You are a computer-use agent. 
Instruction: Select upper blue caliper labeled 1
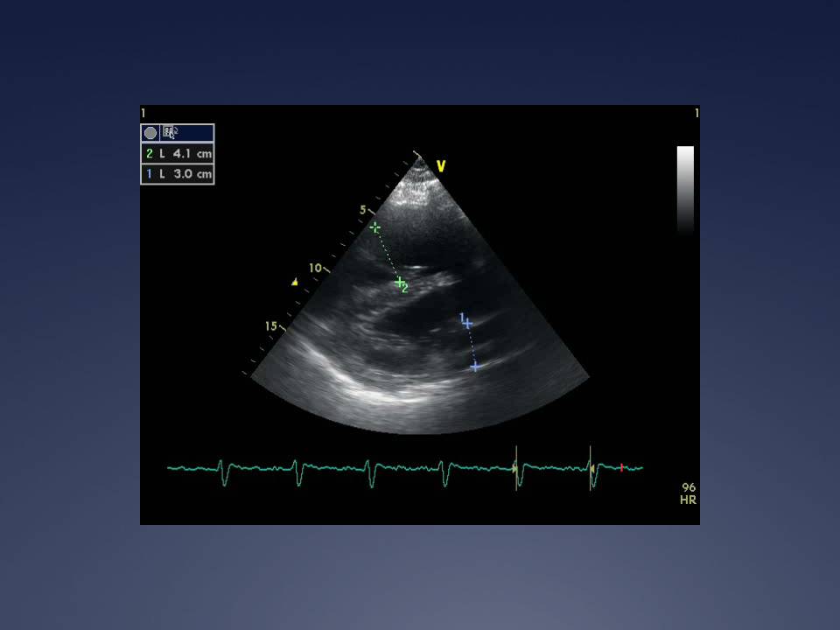[x=467, y=323]
